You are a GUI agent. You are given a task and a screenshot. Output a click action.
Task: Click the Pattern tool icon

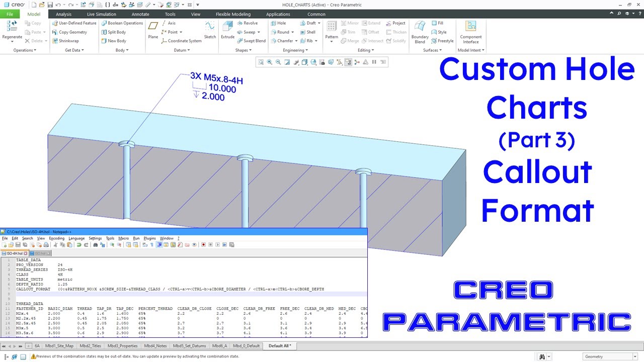point(332,26)
